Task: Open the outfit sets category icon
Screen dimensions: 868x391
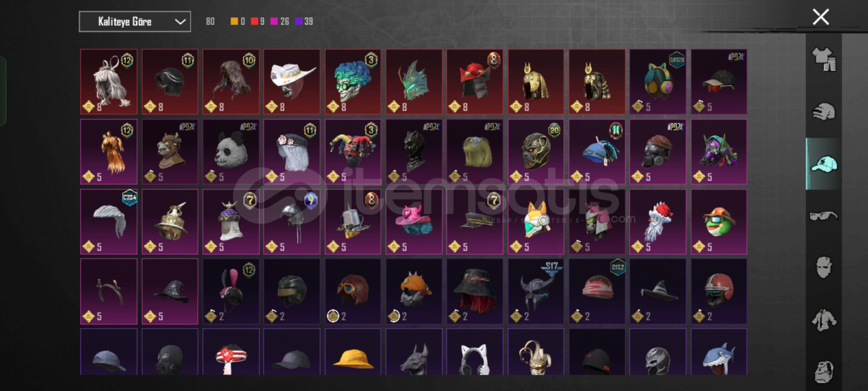Action: click(824, 60)
